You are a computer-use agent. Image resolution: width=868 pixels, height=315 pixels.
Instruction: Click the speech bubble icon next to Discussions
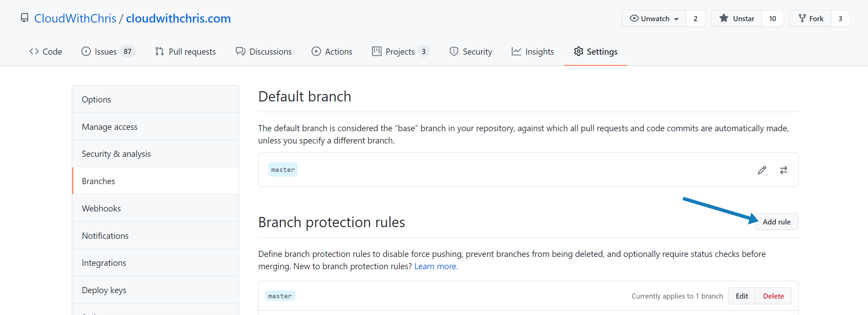coord(240,51)
